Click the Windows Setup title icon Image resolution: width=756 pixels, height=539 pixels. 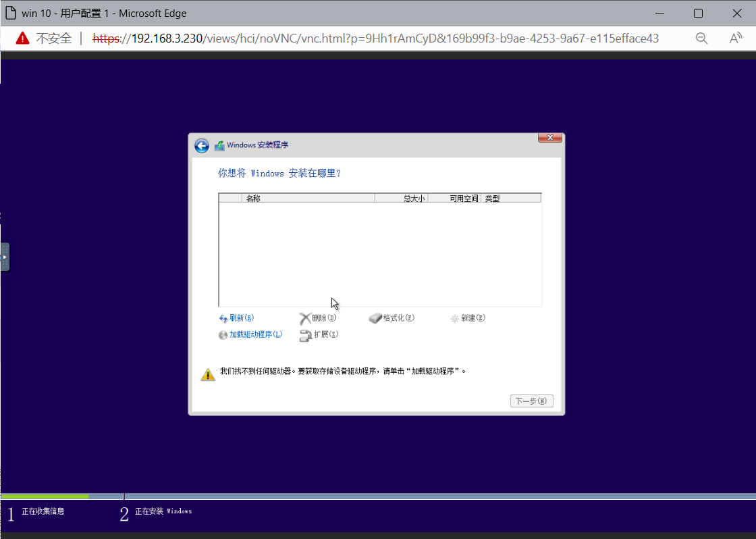pyautogui.click(x=219, y=145)
